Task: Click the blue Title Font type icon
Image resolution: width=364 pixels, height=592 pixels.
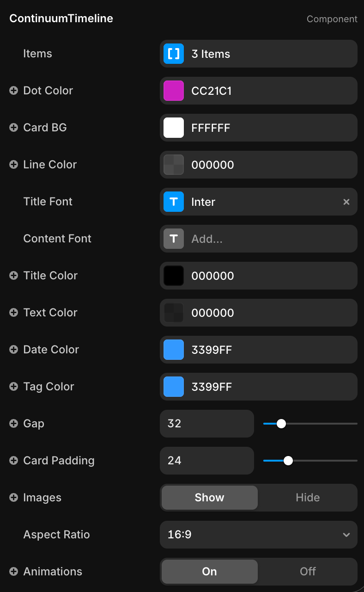Action: [x=174, y=202]
